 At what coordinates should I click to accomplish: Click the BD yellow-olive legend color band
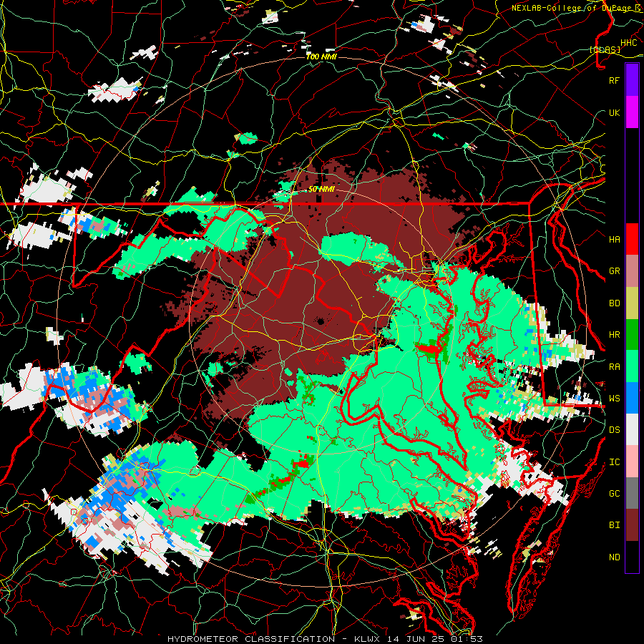[x=632, y=303]
